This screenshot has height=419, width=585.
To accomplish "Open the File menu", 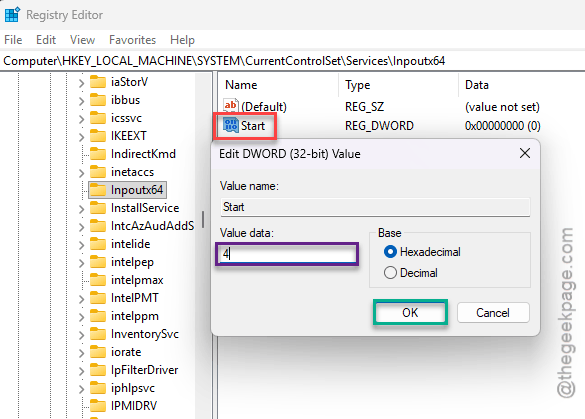I will pyautogui.click(x=13, y=40).
